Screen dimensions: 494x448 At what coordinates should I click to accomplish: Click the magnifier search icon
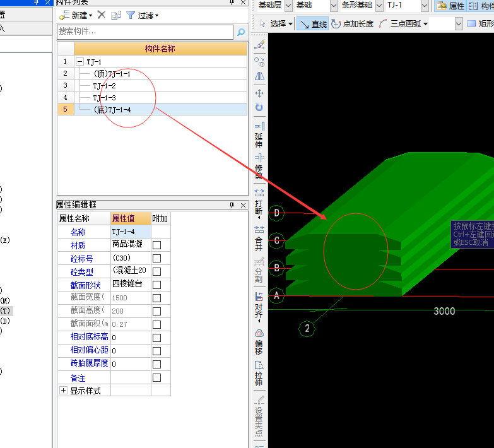pos(241,32)
